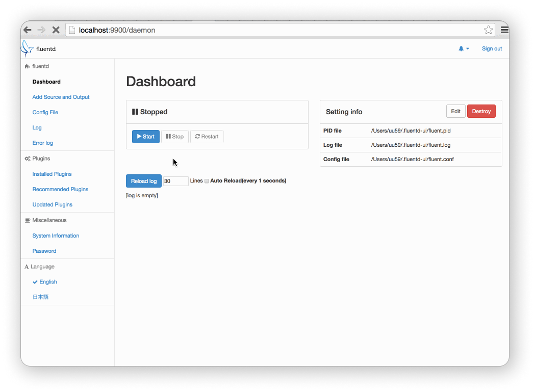
Task: Click the browser forward arrow
Action: 41,30
